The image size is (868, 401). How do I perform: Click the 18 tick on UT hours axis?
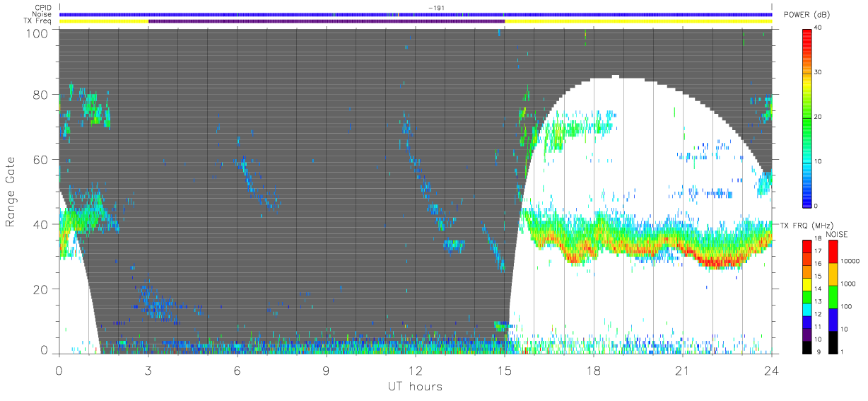(594, 370)
